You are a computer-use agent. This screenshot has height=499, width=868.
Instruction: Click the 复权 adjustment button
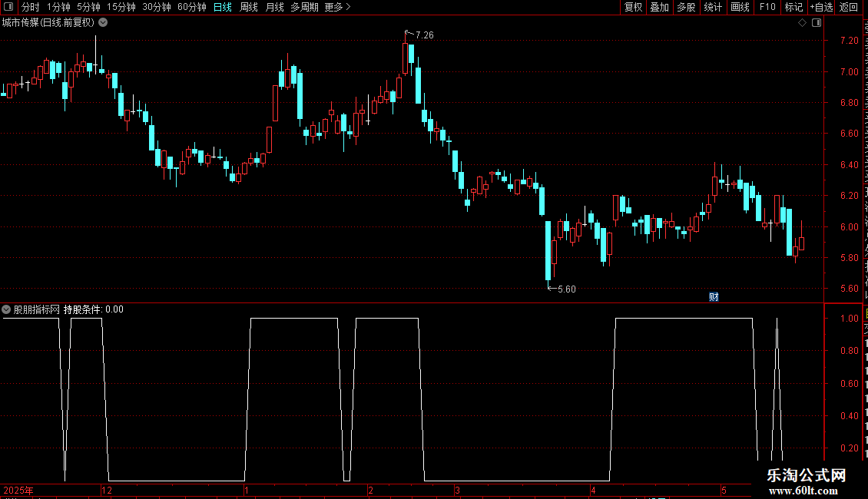coord(633,7)
